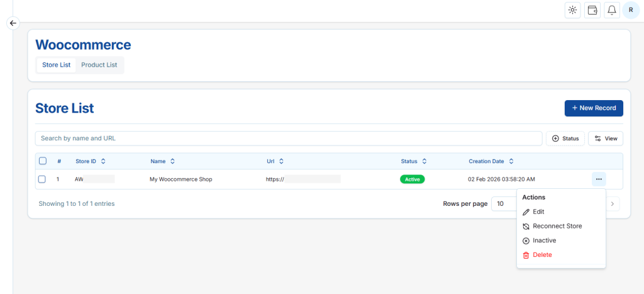Check the select-all header checkbox

point(42,161)
